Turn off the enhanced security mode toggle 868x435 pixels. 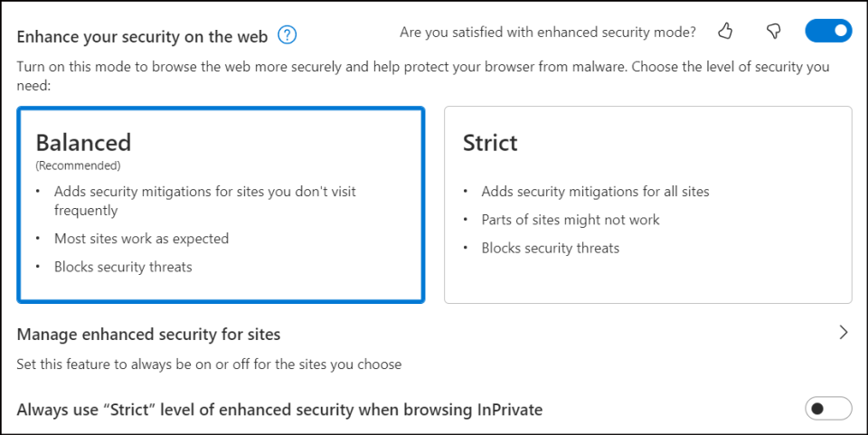coord(828,32)
